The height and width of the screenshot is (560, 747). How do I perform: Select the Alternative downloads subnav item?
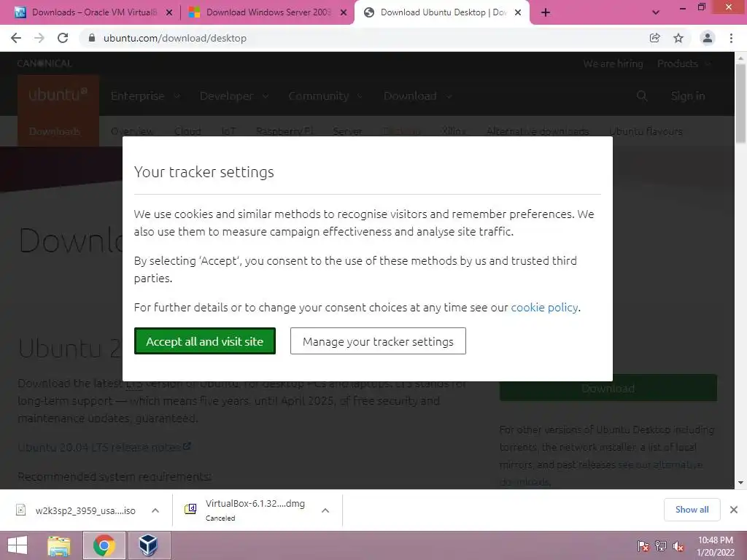pyautogui.click(x=538, y=131)
